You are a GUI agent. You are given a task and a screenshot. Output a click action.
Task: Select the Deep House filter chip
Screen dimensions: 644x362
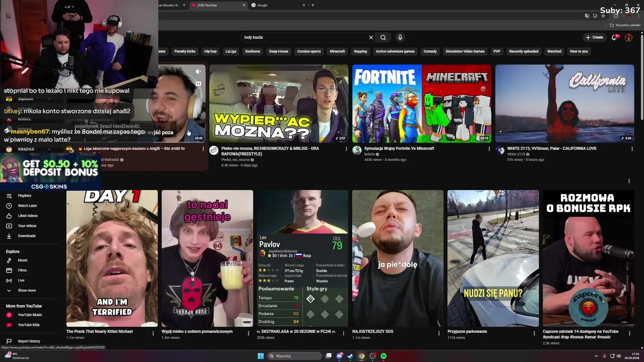pos(279,51)
